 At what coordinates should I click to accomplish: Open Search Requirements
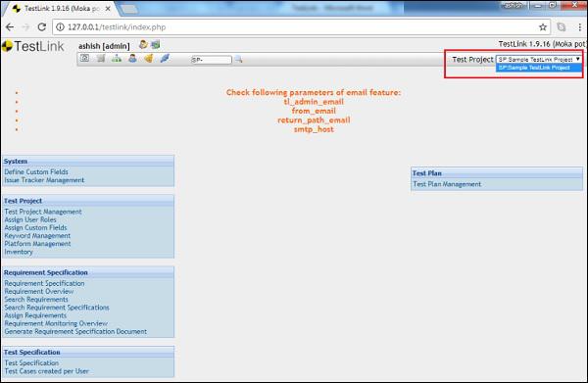(x=36, y=300)
